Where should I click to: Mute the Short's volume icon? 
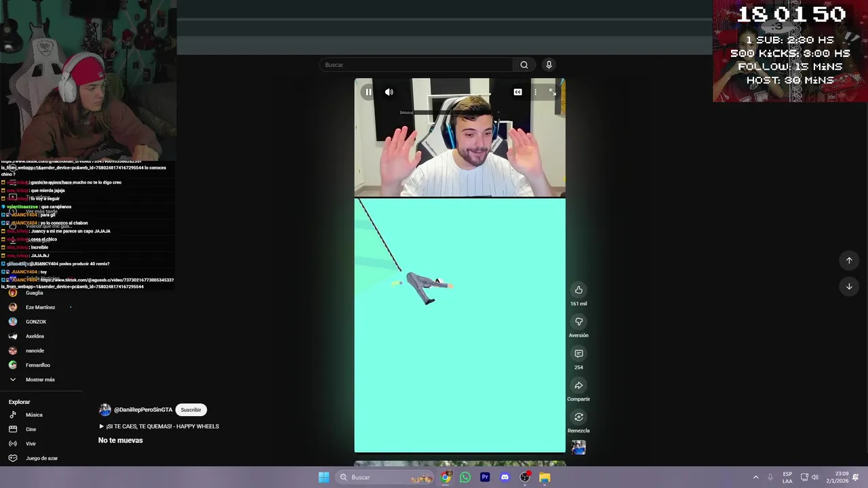pyautogui.click(x=389, y=92)
